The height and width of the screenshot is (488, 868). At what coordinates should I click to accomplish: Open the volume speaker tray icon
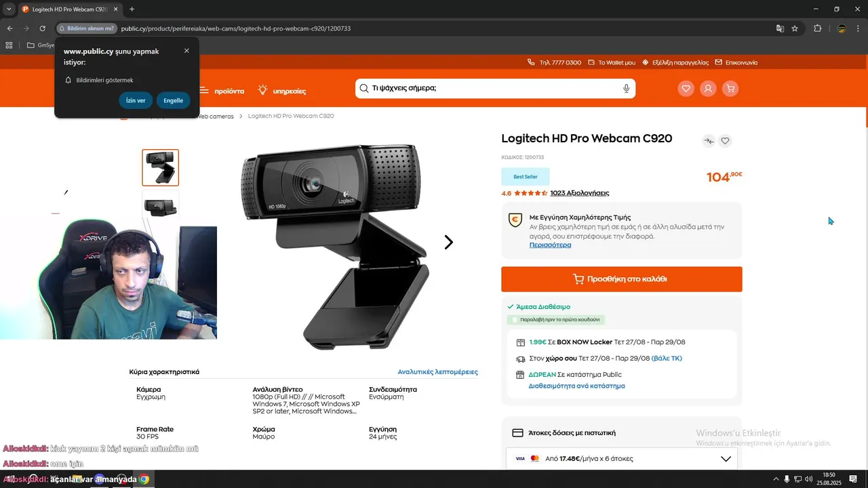808,479
